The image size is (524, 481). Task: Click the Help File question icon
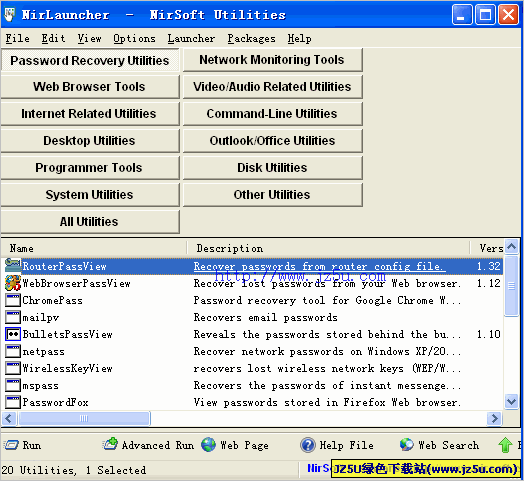(308, 445)
